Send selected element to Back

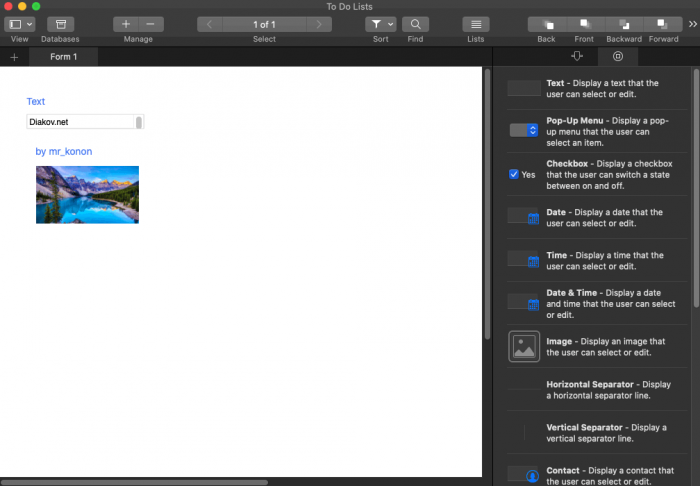click(546, 24)
